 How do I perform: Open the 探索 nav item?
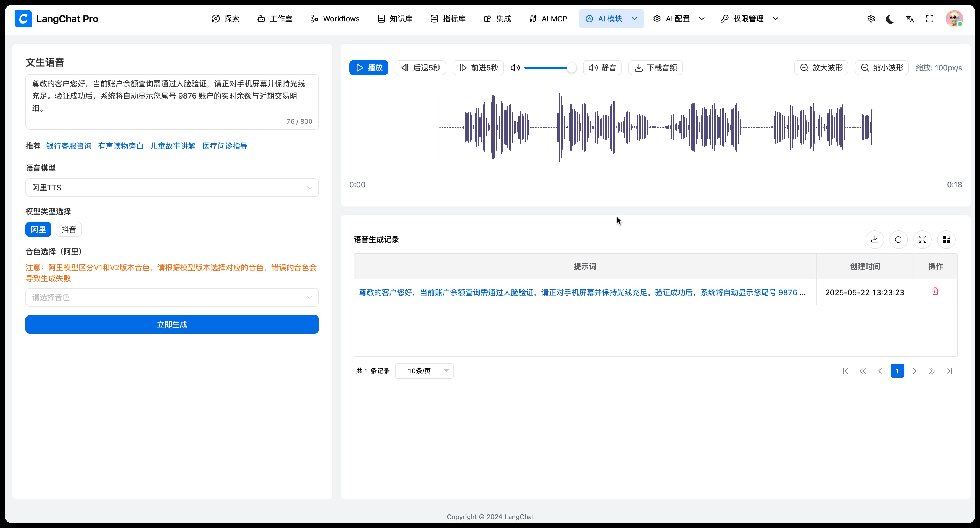[225, 19]
